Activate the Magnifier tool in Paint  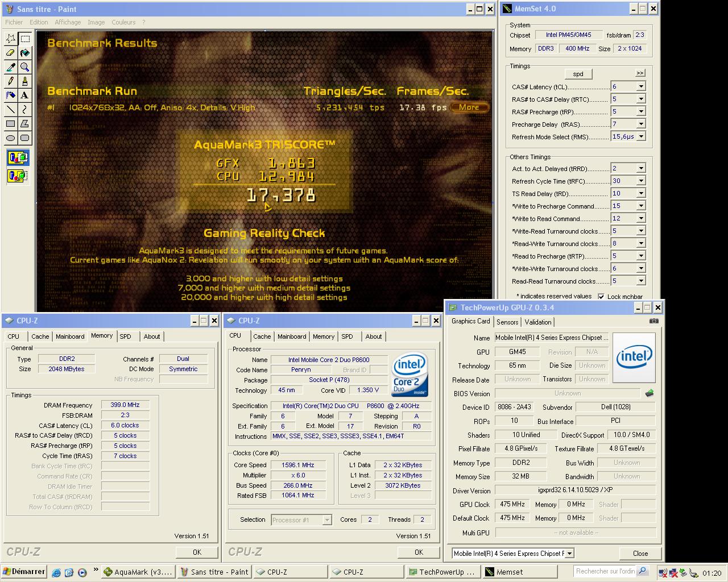(24, 67)
